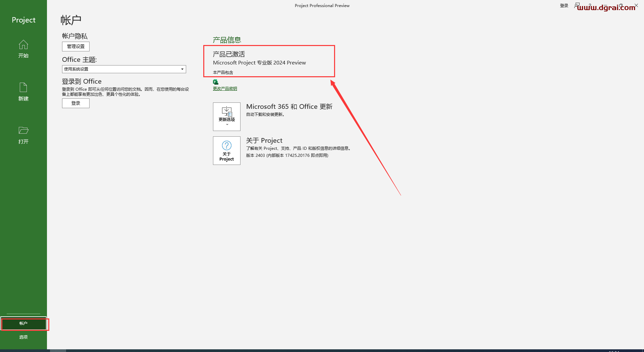Click the Project product icon under 本产品包含
Image resolution: width=644 pixels, height=352 pixels.
pyautogui.click(x=216, y=82)
